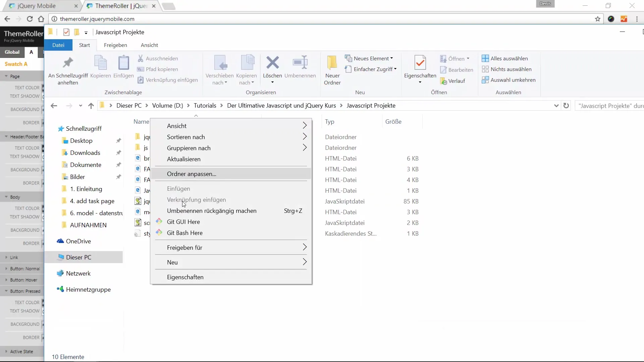Click the Einfügen clipboard icon

point(123,63)
